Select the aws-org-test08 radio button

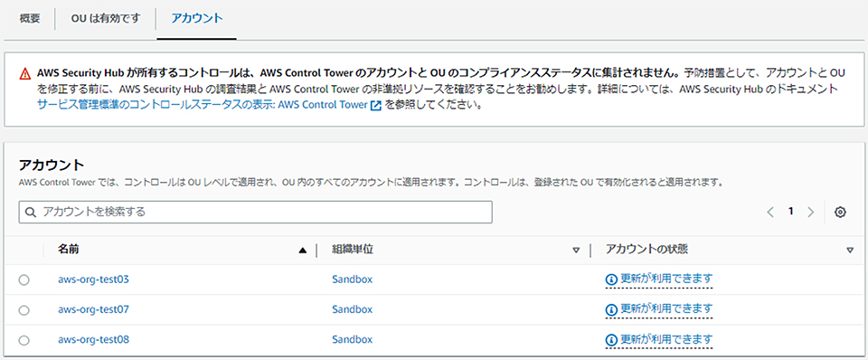pos(24,340)
